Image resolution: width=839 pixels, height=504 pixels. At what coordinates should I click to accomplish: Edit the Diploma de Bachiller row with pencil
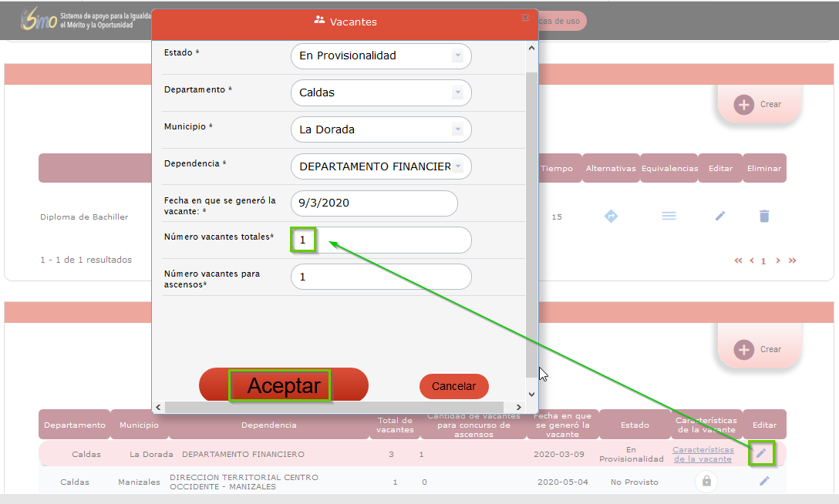(x=720, y=217)
